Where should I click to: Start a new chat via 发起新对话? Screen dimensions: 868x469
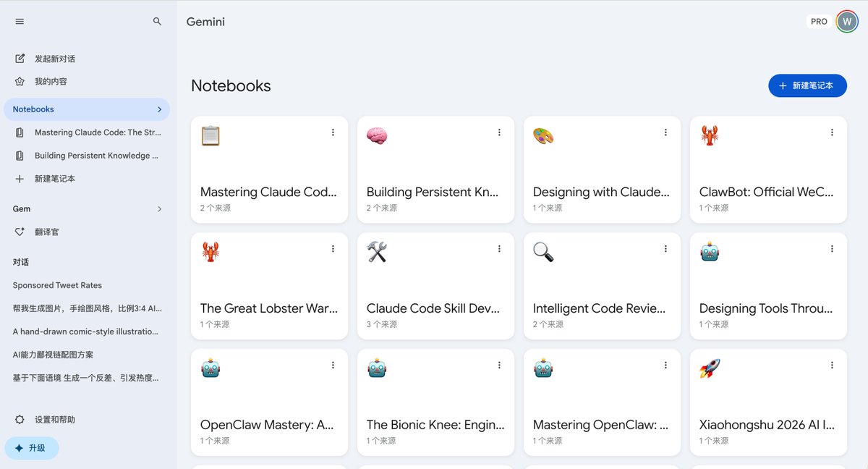(x=55, y=59)
